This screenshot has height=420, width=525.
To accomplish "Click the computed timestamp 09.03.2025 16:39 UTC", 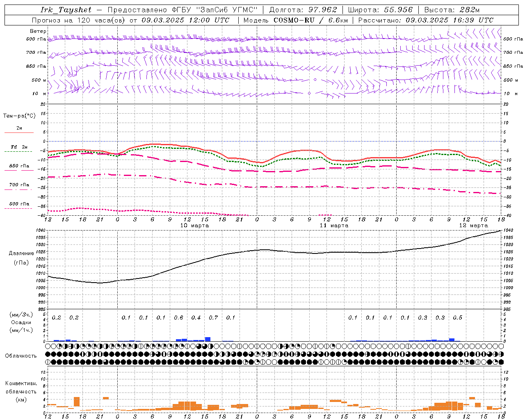I will click(450, 20).
